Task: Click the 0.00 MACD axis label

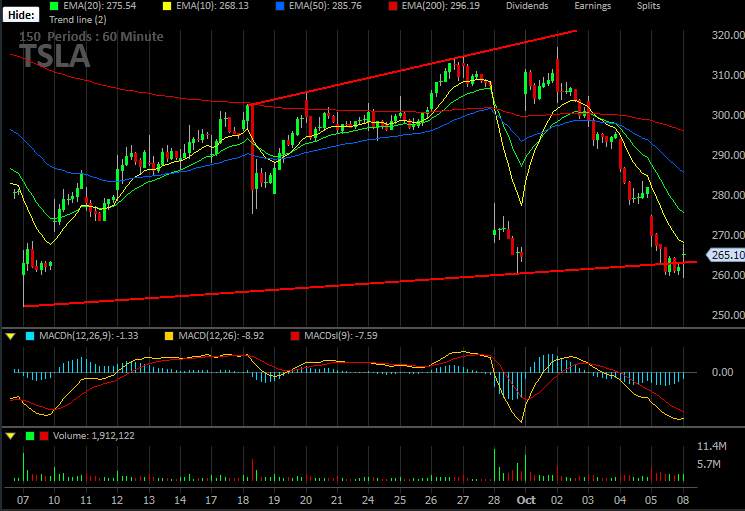Action: coord(722,372)
